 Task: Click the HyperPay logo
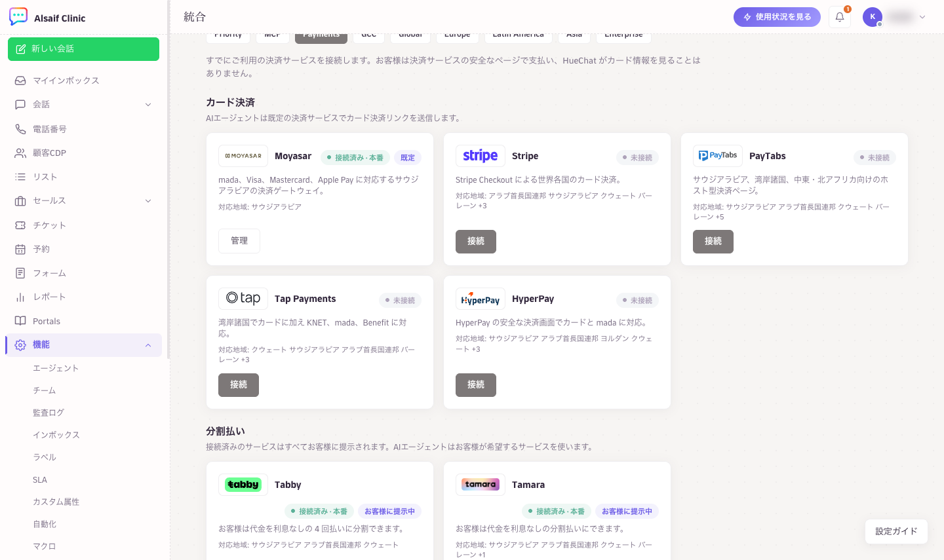point(481,299)
